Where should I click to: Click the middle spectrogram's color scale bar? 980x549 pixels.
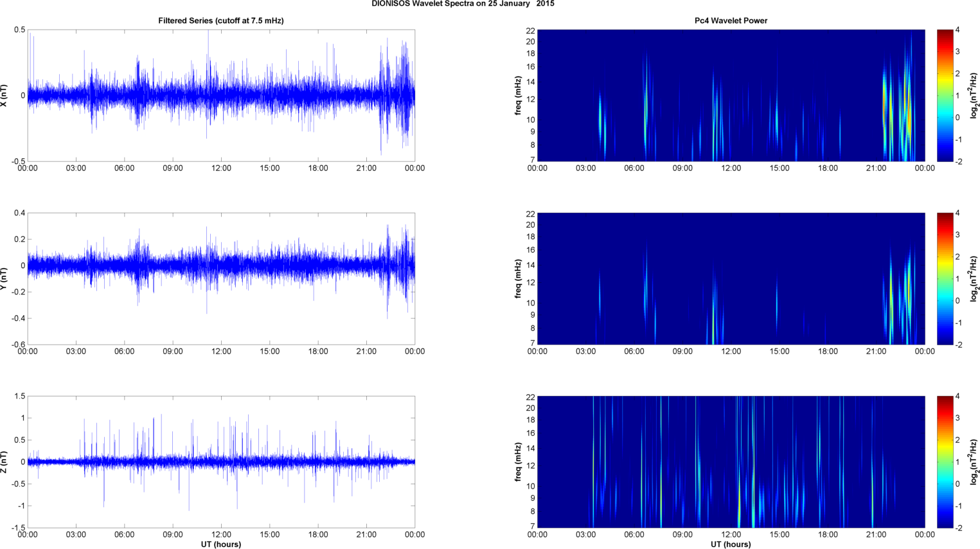coord(945,278)
